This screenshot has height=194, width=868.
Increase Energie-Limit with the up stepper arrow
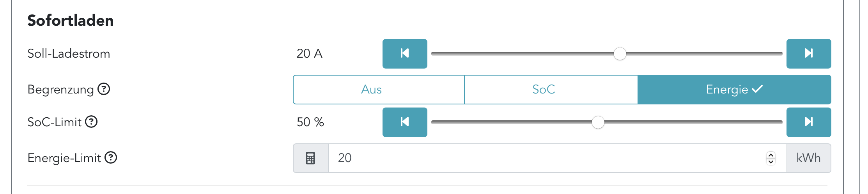pos(771,155)
